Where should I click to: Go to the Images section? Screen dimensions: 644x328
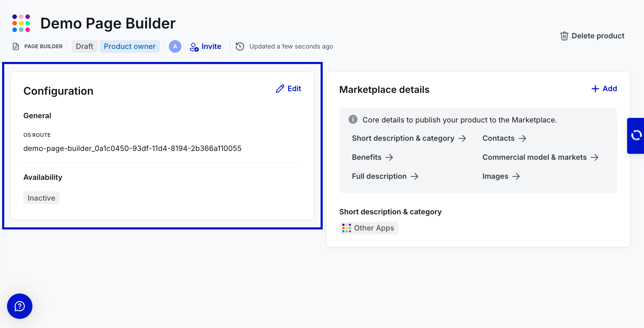pos(501,176)
